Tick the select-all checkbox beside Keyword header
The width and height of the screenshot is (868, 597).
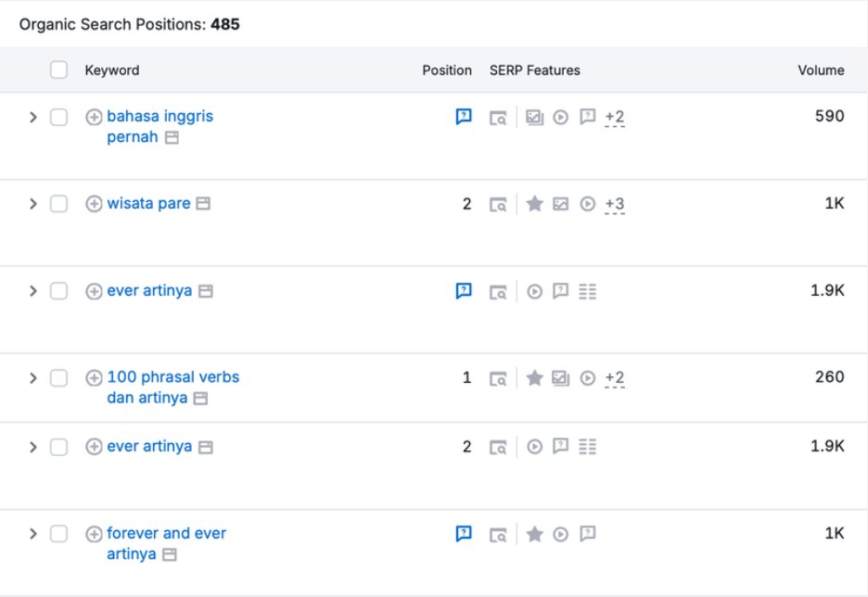point(58,70)
